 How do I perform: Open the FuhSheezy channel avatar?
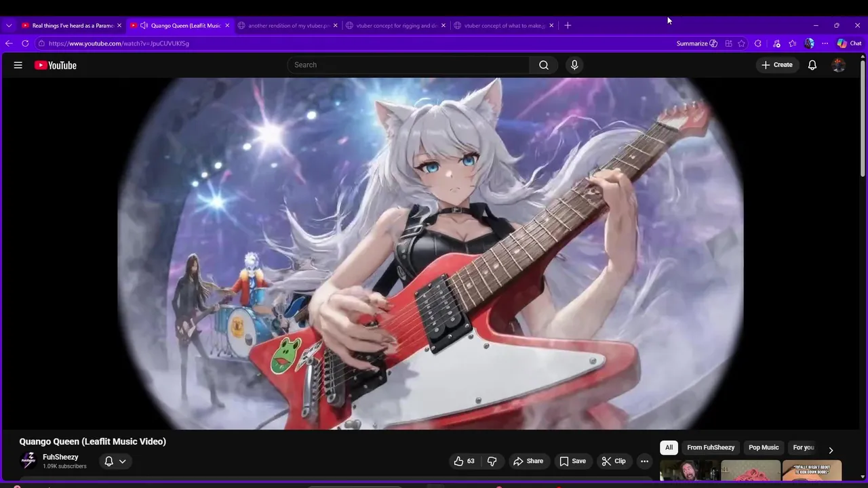(x=28, y=461)
